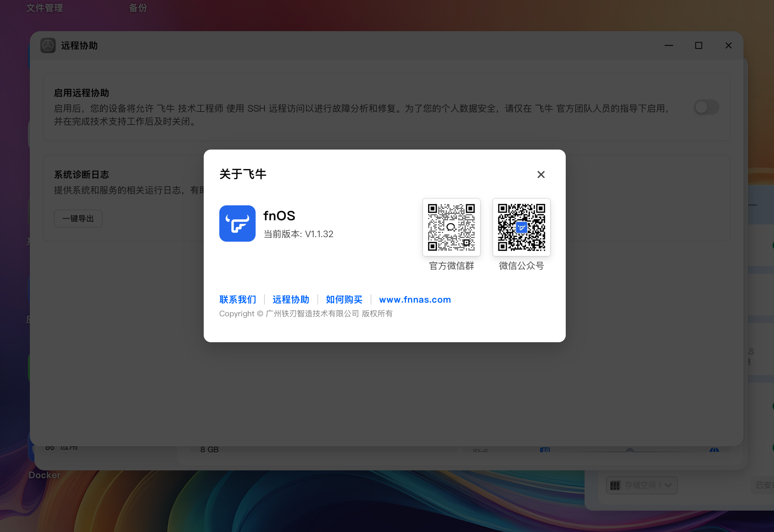Open the 文件管理 desktop app label
The height and width of the screenshot is (532, 774).
click(45, 8)
